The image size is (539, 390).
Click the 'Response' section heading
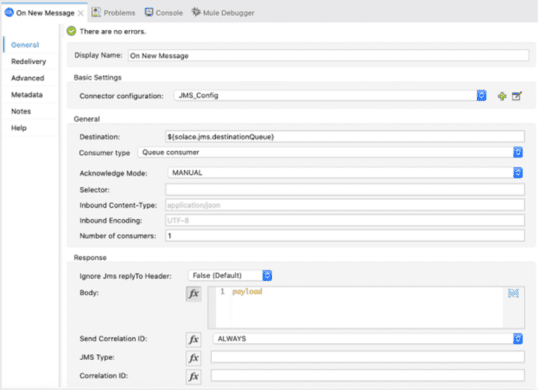click(90, 257)
